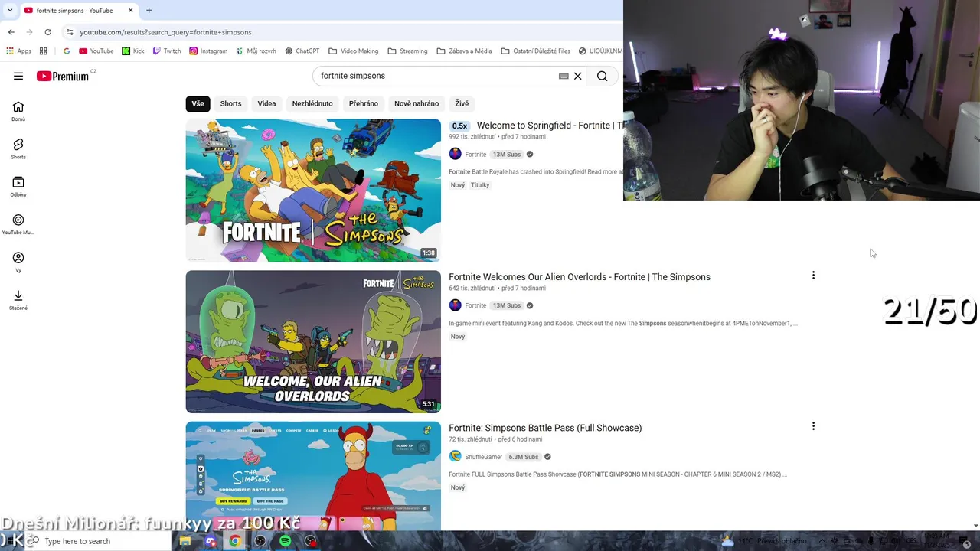Clear the search query with the X

coord(578,76)
